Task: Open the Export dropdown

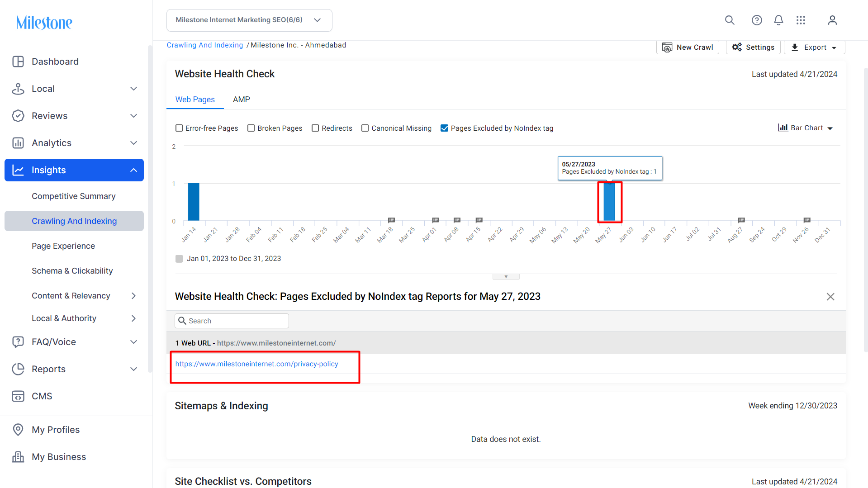Action: click(814, 47)
